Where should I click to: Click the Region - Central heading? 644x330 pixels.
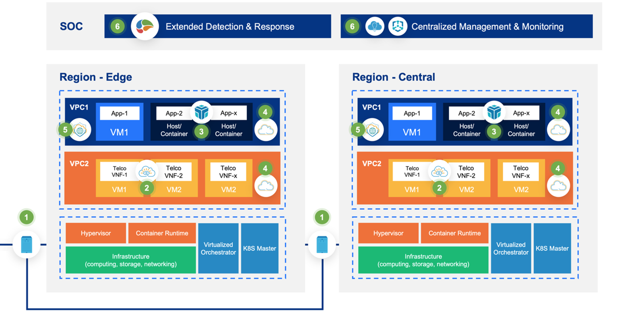point(393,77)
